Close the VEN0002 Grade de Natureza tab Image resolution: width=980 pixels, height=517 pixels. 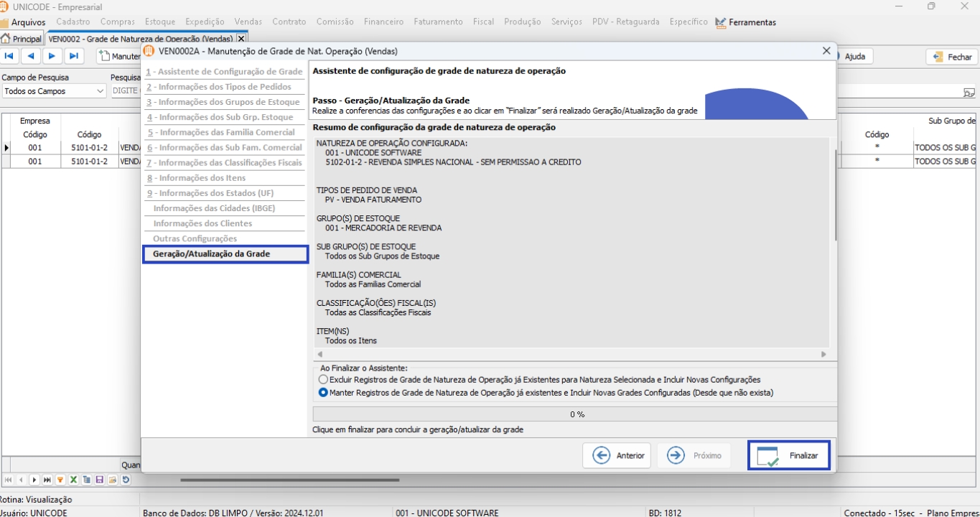(241, 39)
